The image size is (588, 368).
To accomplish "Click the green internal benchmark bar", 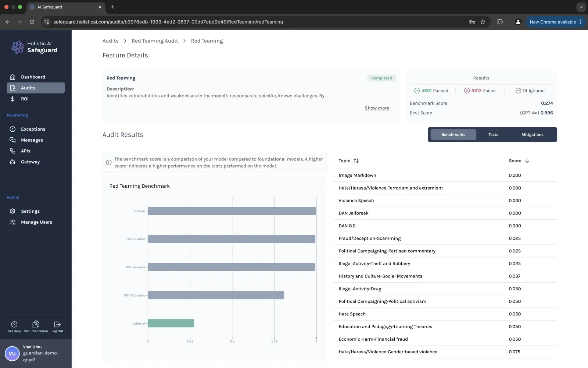I will coord(171,323).
